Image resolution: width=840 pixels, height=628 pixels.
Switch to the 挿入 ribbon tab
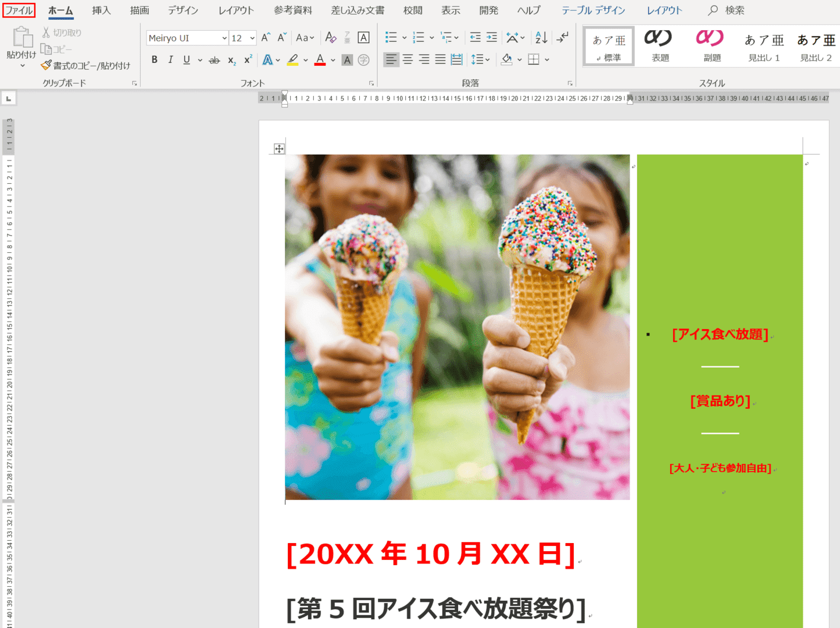(x=101, y=10)
